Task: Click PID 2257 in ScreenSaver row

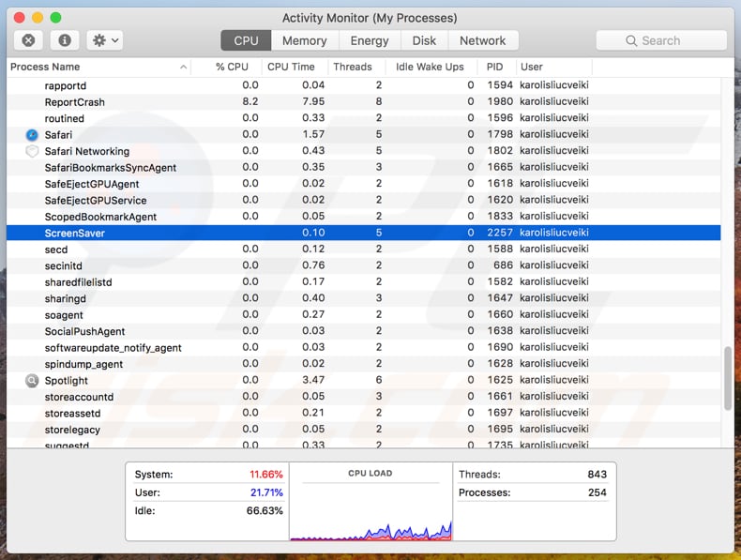Action: click(x=500, y=233)
